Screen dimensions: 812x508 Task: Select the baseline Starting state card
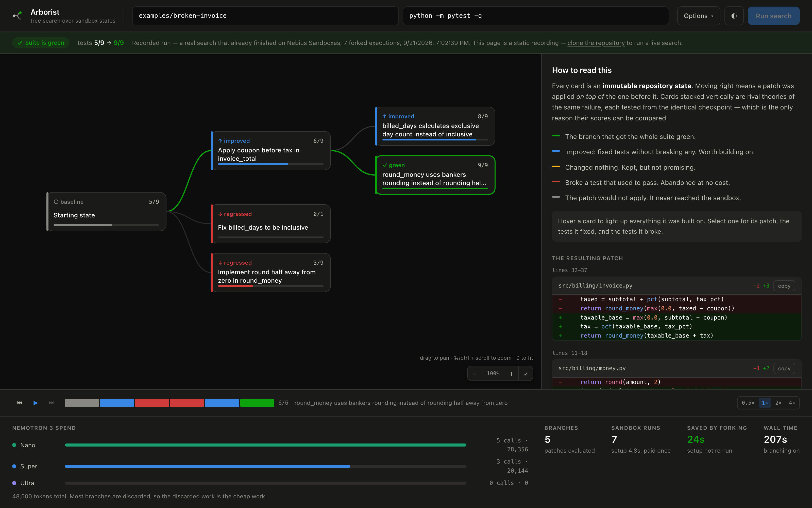pos(106,212)
